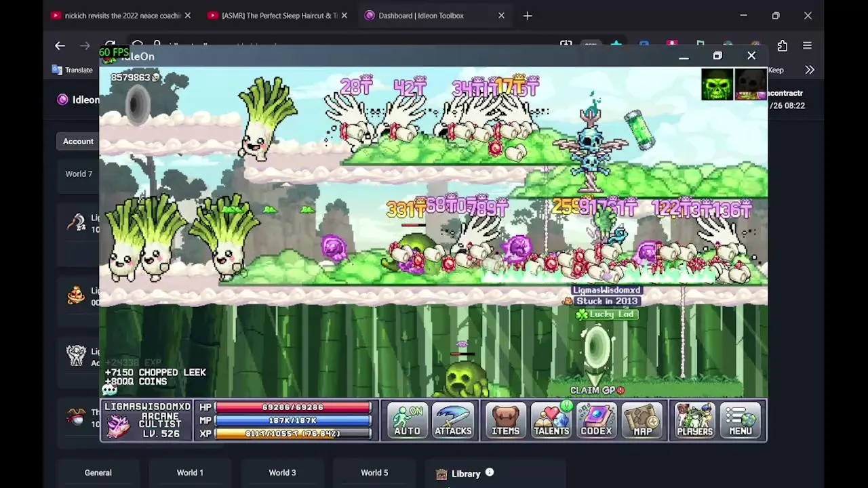Click the orange spiral hat character icon
This screenshot has height=488, width=868.
[x=76, y=295]
